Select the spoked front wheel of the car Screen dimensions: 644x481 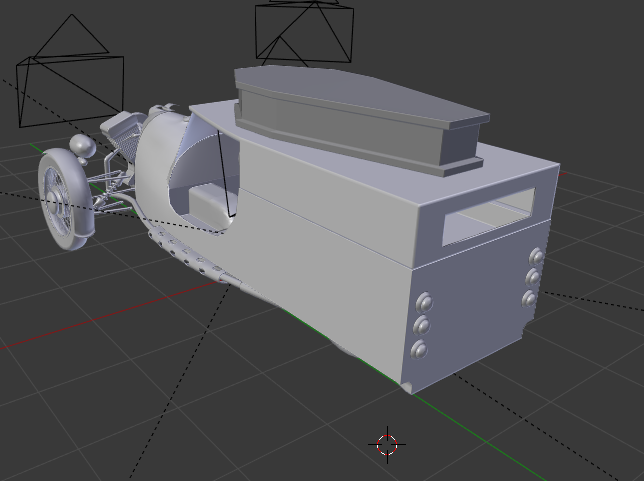(65, 200)
